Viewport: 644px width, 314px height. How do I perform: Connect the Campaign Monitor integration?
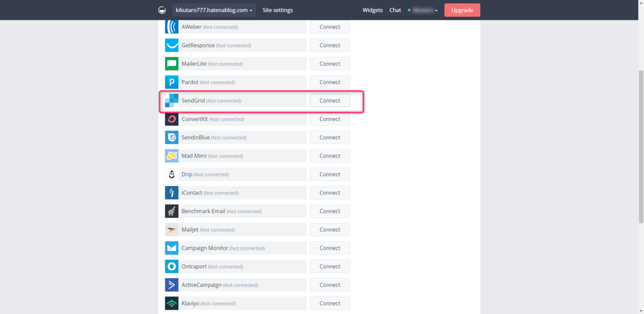point(330,248)
